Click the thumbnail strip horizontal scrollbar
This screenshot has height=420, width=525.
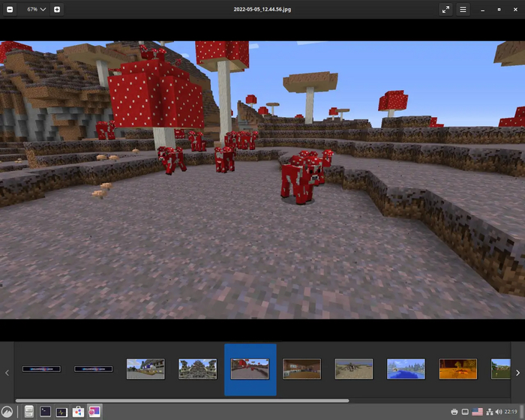182,400
